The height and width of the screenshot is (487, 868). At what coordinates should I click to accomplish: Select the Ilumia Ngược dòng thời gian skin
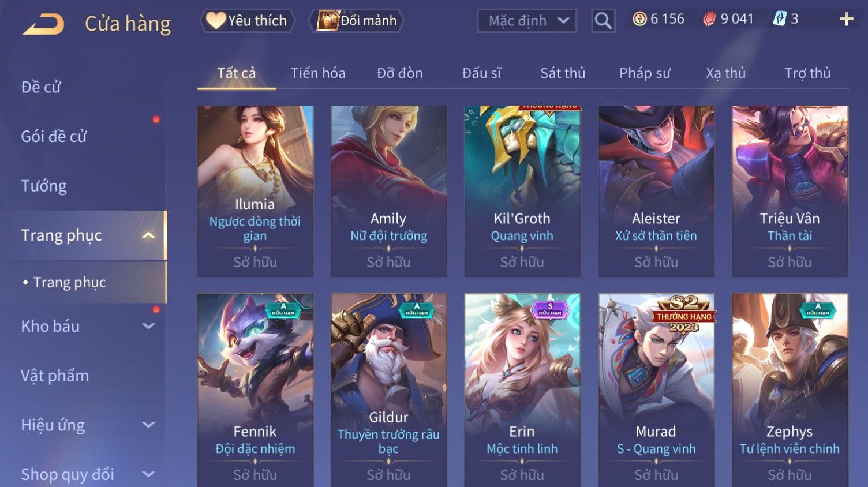tap(255, 191)
